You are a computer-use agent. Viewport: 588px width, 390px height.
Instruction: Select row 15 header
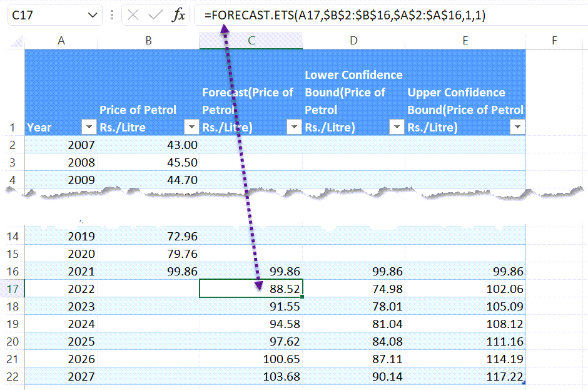click(x=13, y=254)
